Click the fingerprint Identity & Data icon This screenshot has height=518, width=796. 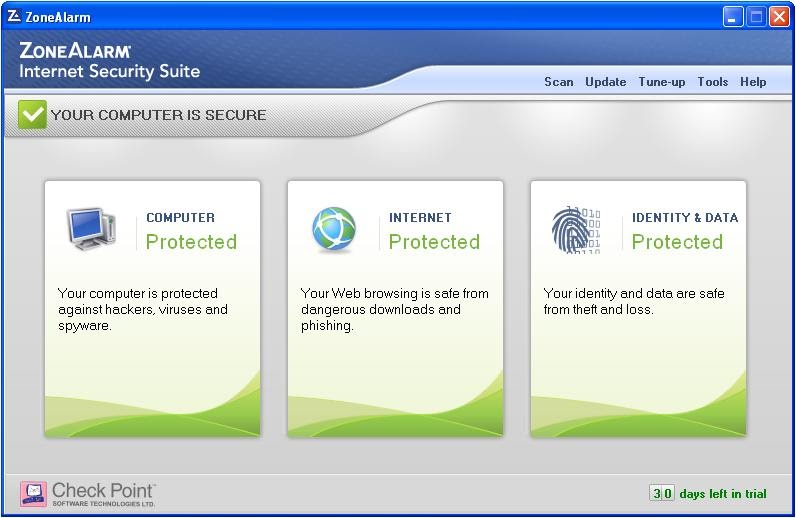click(576, 230)
